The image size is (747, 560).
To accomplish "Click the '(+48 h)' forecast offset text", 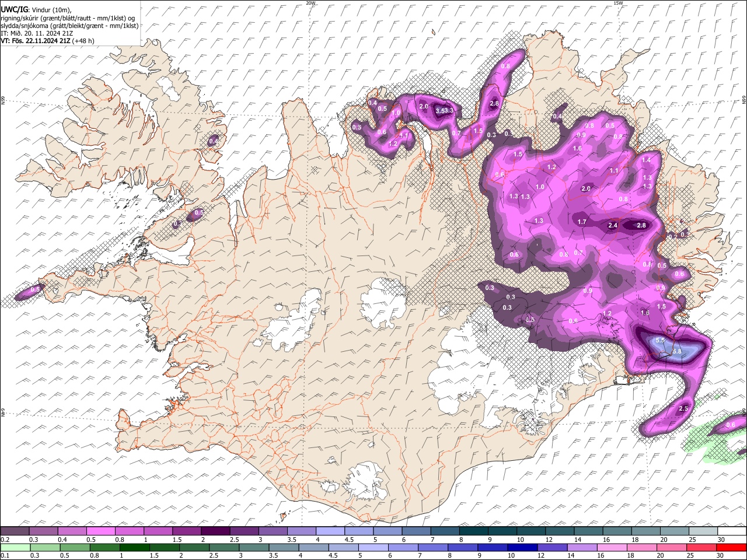I will (82, 41).
